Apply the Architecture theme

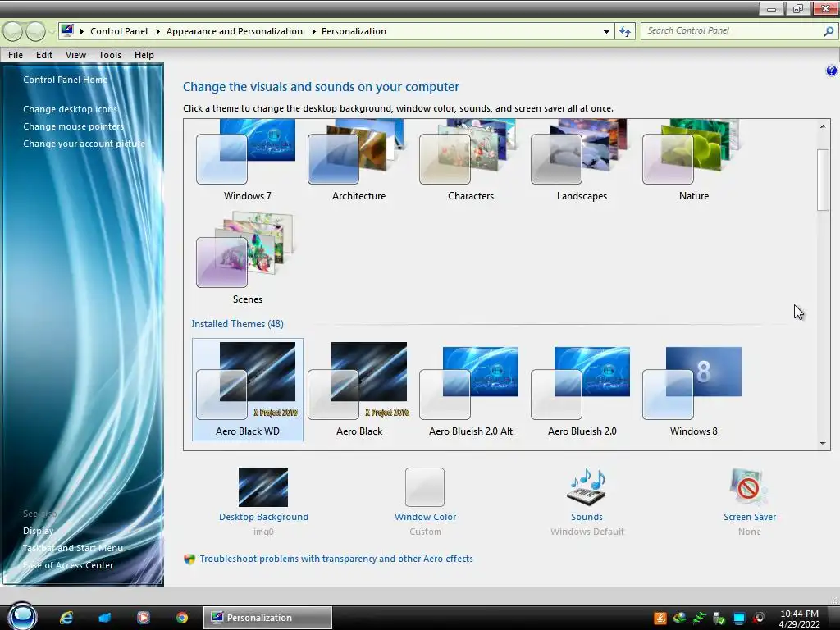click(x=358, y=161)
